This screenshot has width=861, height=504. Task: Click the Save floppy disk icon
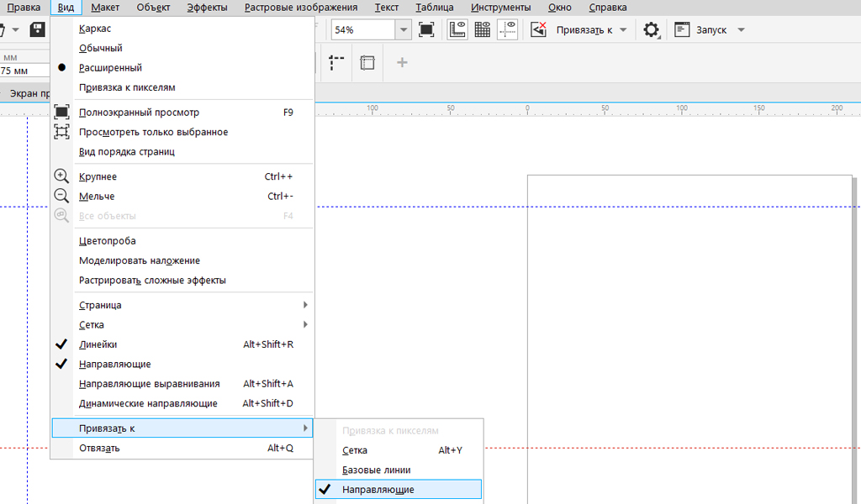(38, 30)
